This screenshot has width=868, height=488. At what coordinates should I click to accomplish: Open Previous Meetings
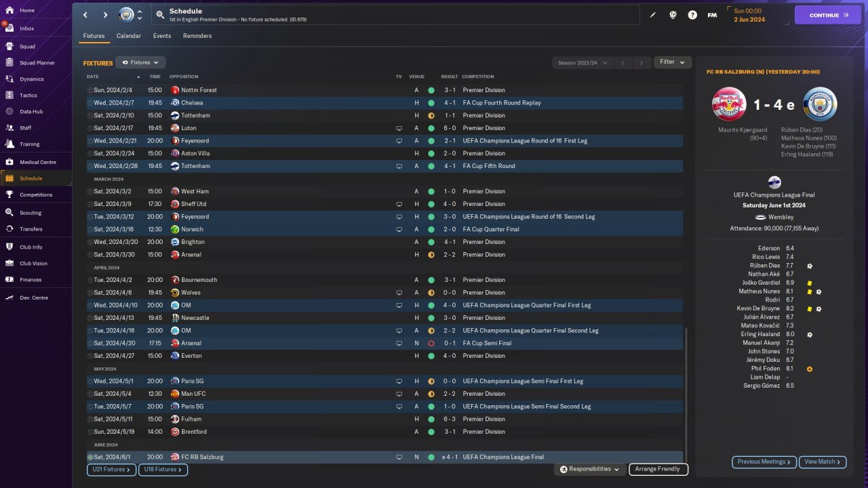[764, 462]
